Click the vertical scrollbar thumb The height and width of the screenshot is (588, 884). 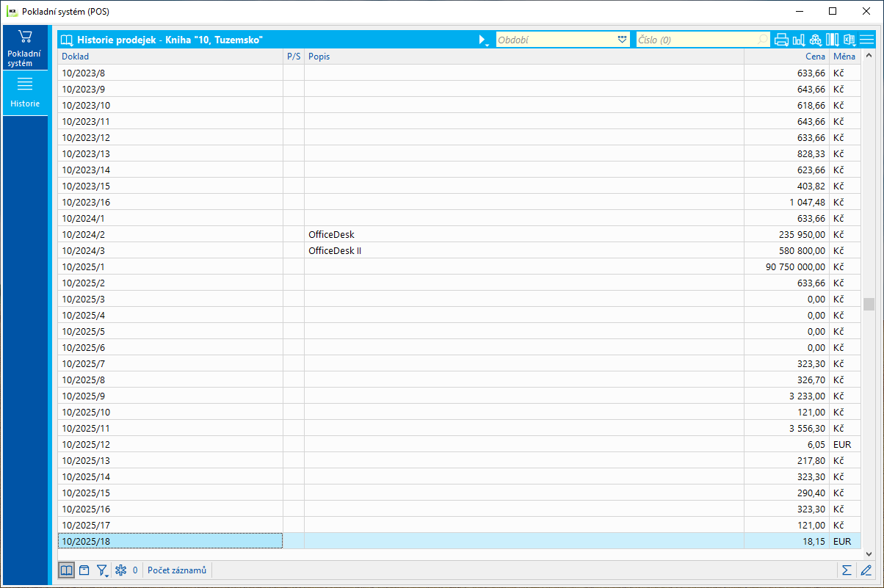click(x=869, y=304)
